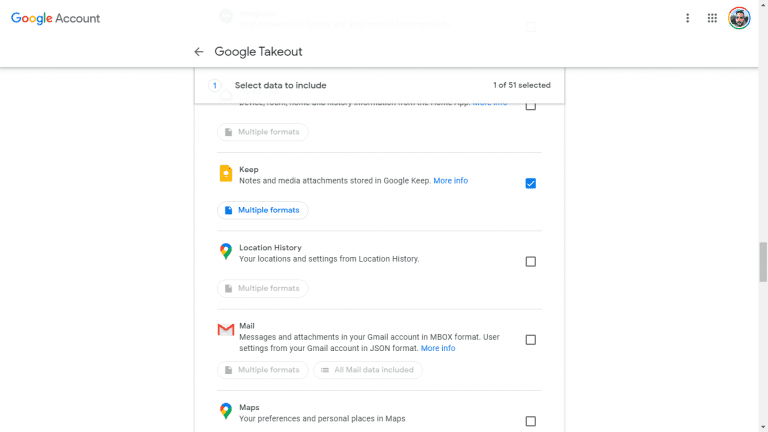Open the Google apps grid launcher

(x=712, y=18)
